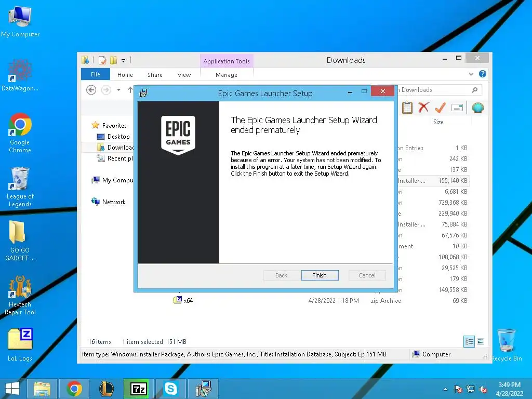Screen dimensions: 532x399
Task: Click the paste clipboard toolbar icon in Explorer
Action: point(407,108)
